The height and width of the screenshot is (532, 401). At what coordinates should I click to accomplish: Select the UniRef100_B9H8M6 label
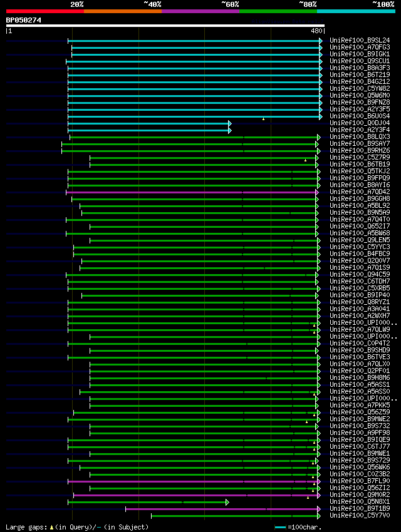click(x=360, y=377)
